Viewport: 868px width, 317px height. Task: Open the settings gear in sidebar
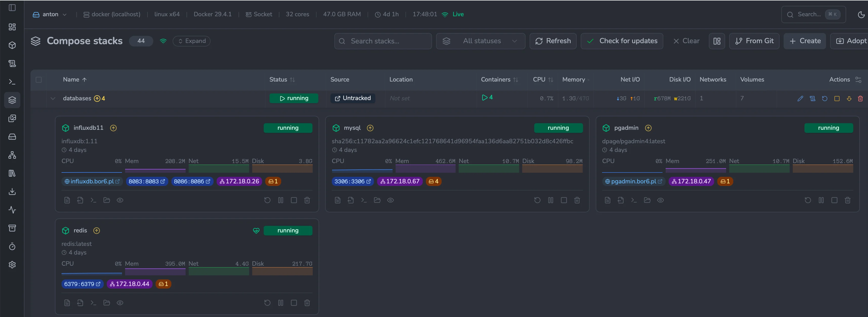tap(12, 264)
